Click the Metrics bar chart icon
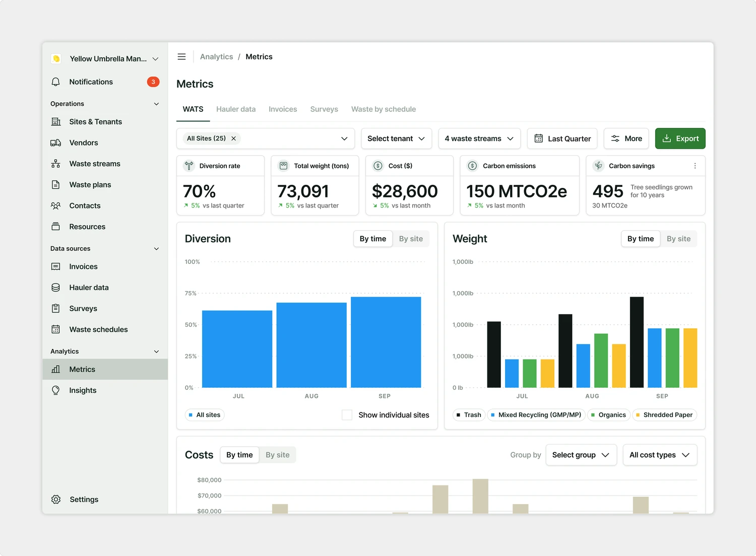 [x=56, y=369]
